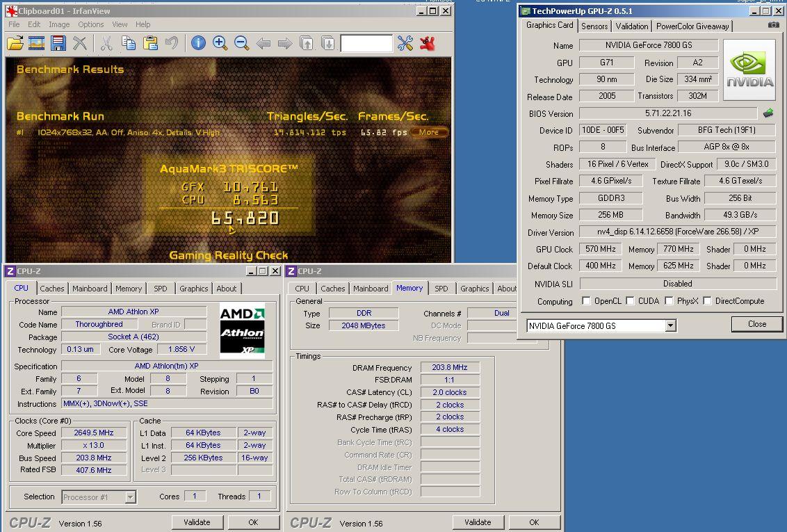Image resolution: width=787 pixels, height=532 pixels.
Task: Go to previous image with left arrow
Action: 263,44
